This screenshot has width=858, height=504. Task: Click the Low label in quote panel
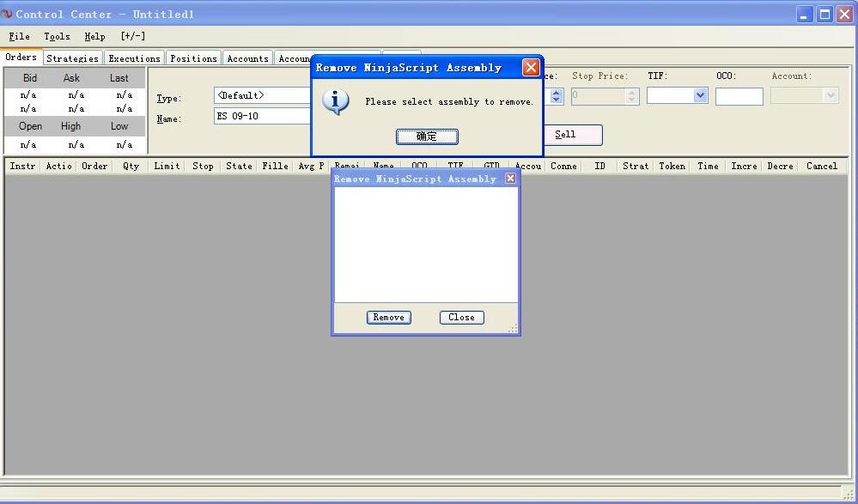119,126
